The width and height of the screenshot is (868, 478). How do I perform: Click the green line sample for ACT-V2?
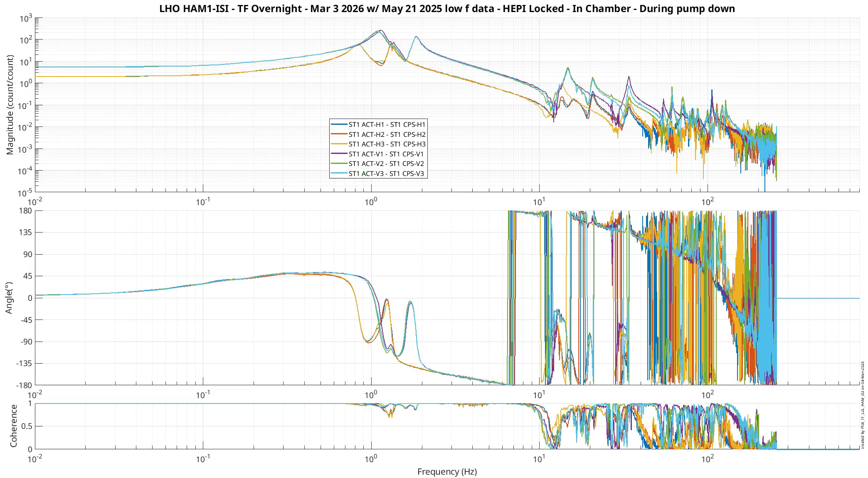coord(339,163)
